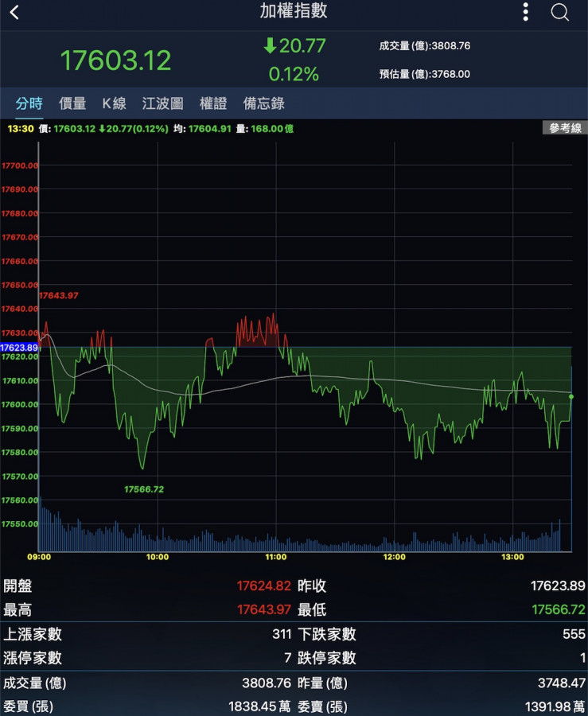Tap the 量: 168.00億 value

point(264,129)
